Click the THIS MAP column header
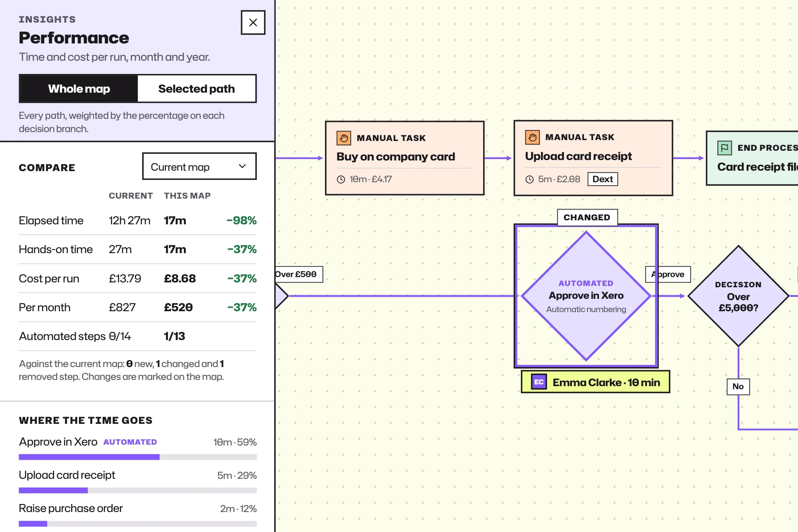 click(187, 196)
